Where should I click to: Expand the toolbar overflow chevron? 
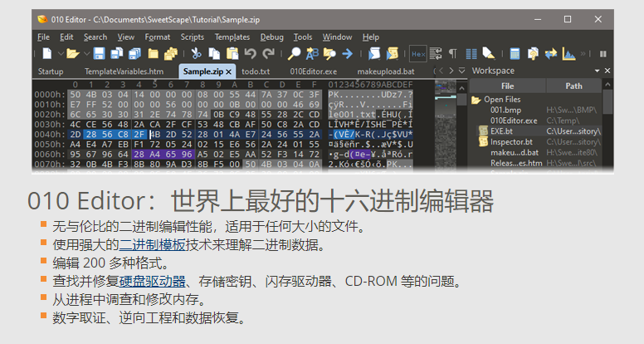click(583, 54)
